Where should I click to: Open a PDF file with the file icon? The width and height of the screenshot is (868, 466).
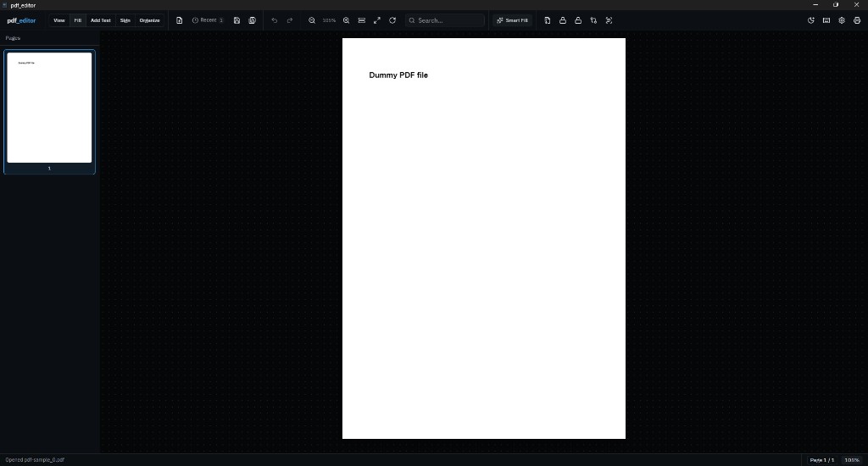click(180, 20)
